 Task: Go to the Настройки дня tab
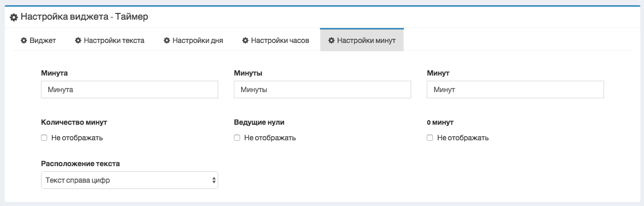[193, 40]
